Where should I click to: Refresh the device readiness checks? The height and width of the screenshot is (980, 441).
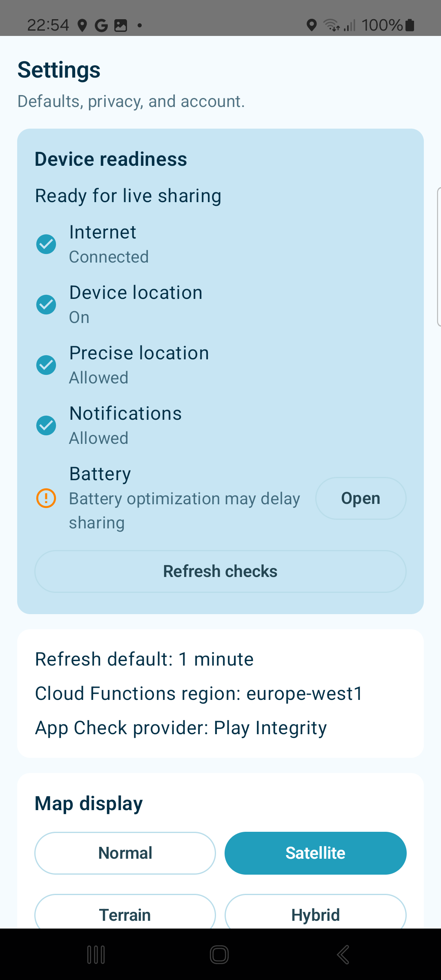click(220, 571)
